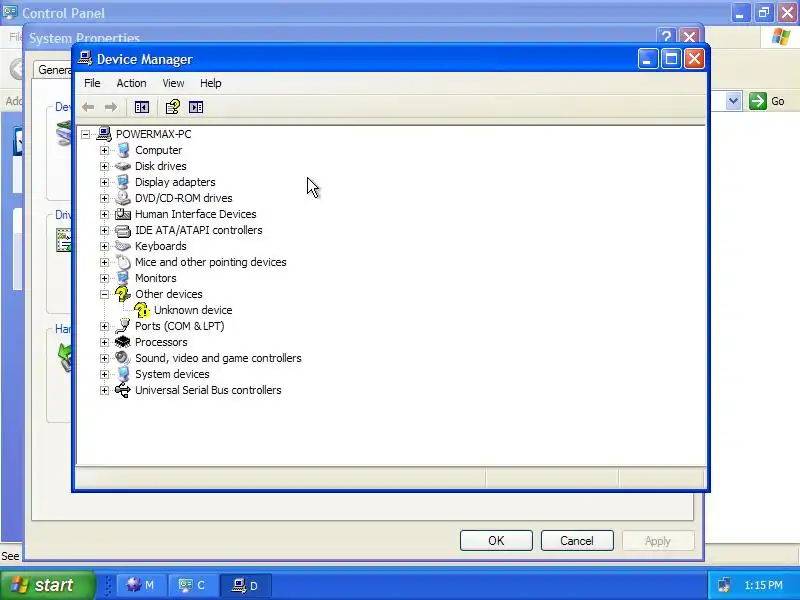Switch to the 'M' taskbar button
Screen dimensions: 800x600
pos(142,585)
